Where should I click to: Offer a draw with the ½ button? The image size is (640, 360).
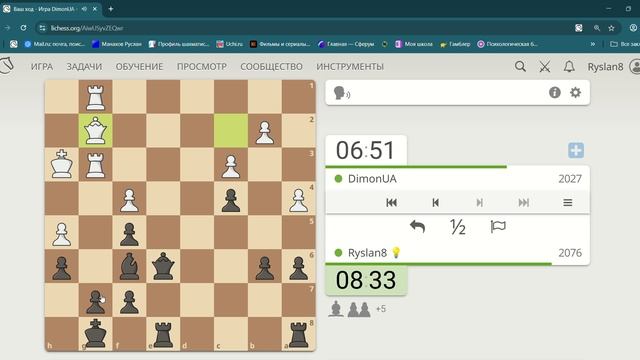tap(458, 227)
